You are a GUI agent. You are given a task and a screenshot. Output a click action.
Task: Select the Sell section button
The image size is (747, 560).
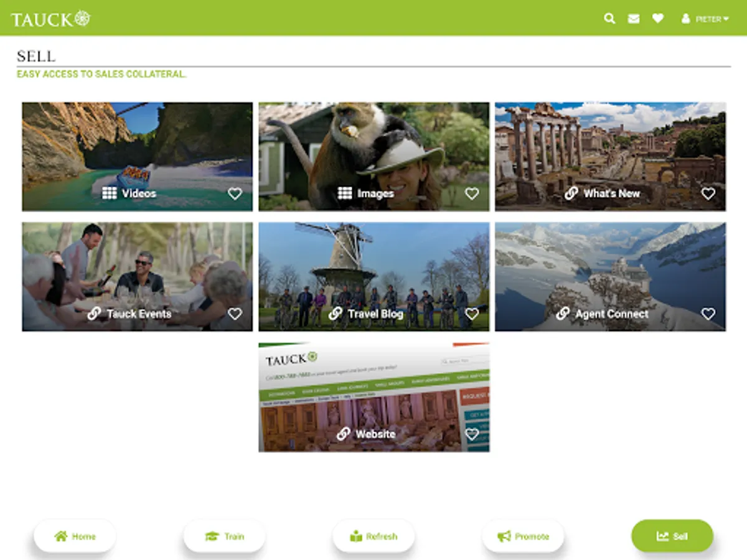click(672, 536)
